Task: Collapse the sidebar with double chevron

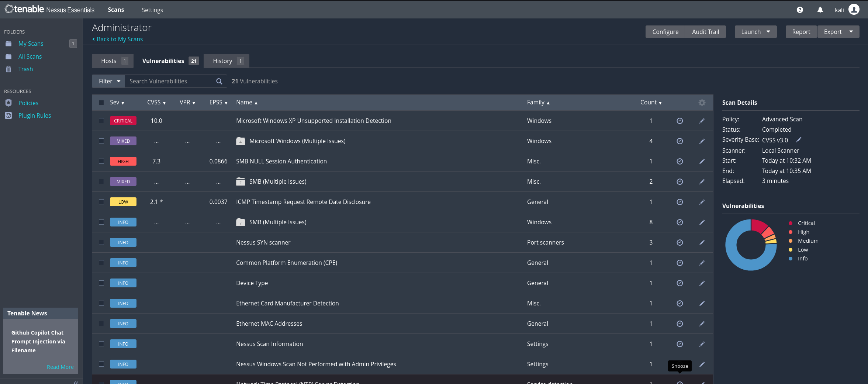Action: (76, 382)
